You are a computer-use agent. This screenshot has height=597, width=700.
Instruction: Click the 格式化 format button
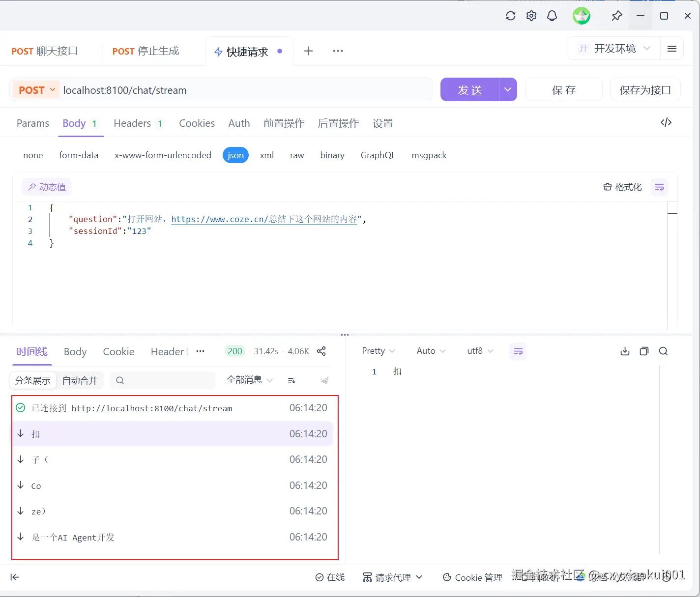622,187
